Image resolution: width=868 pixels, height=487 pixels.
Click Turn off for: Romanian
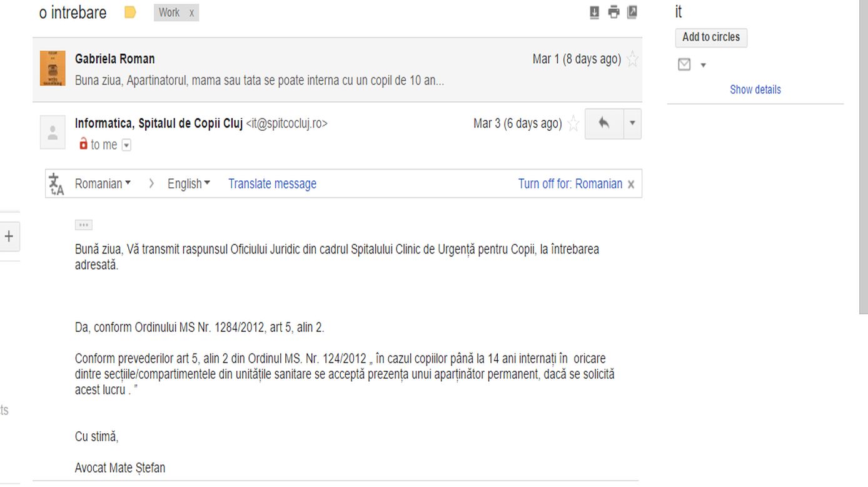[x=570, y=184]
